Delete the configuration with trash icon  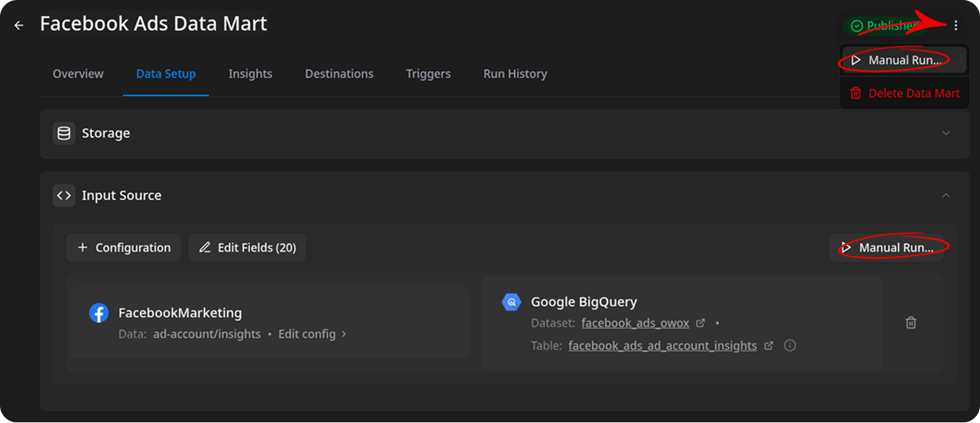click(910, 323)
